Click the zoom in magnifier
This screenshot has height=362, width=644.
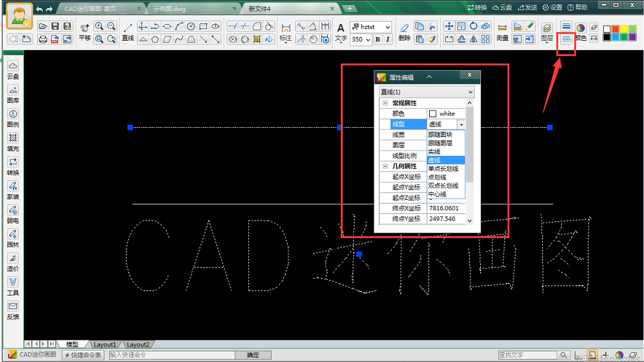click(99, 27)
